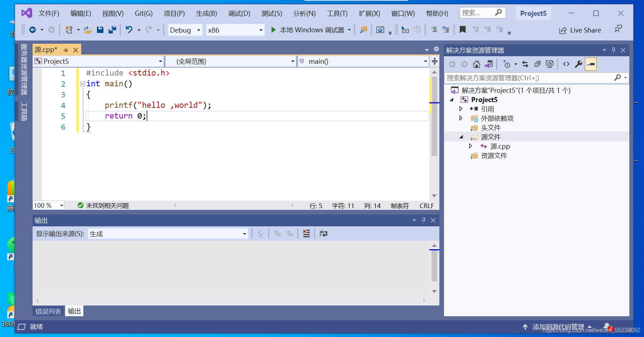
Task: Click the Show All Files icon
Action: pyautogui.click(x=550, y=64)
